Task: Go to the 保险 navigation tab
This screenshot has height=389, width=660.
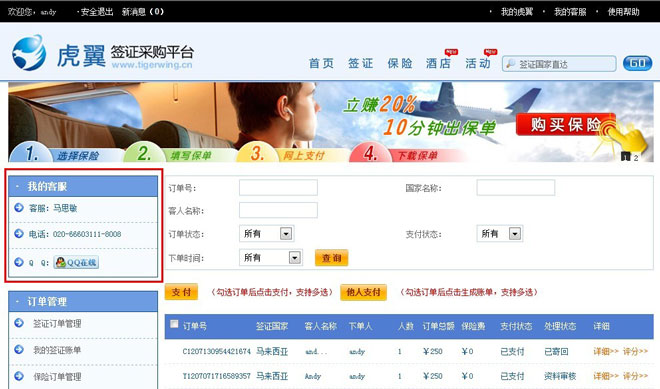Action: click(x=400, y=64)
